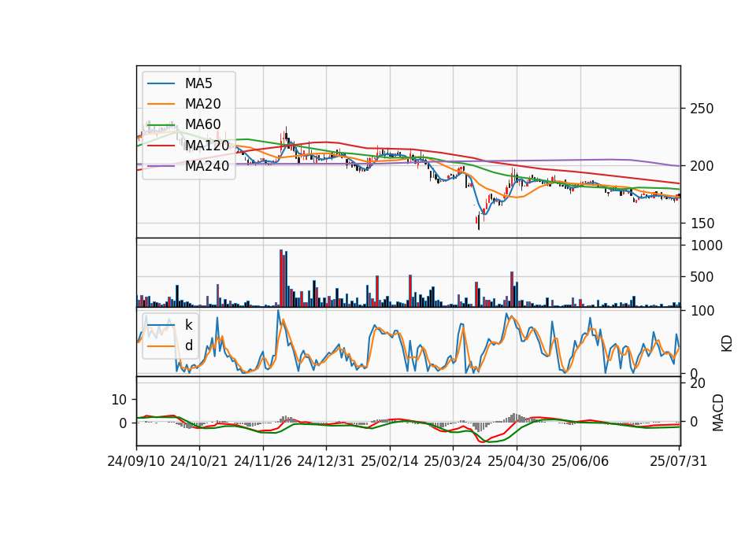The height and width of the screenshot is (543, 756).
Task: Click the d legend label in KD panel
Action: click(188, 345)
